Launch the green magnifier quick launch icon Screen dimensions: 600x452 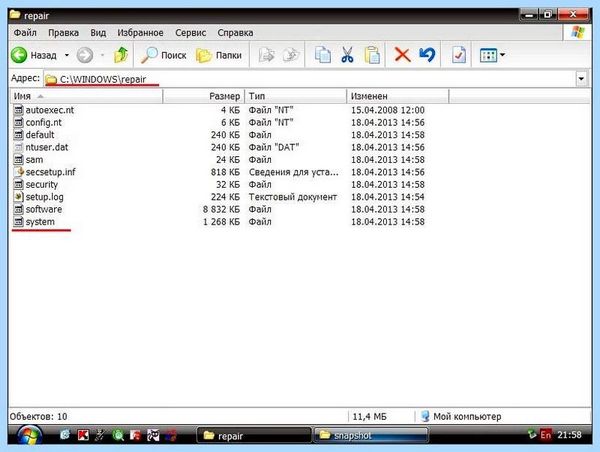118,435
